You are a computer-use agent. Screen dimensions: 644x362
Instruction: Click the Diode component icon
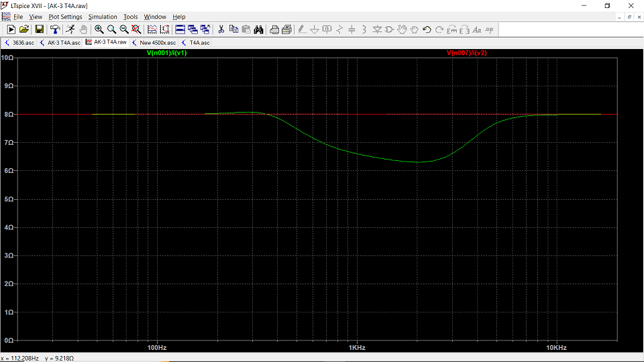tap(377, 29)
